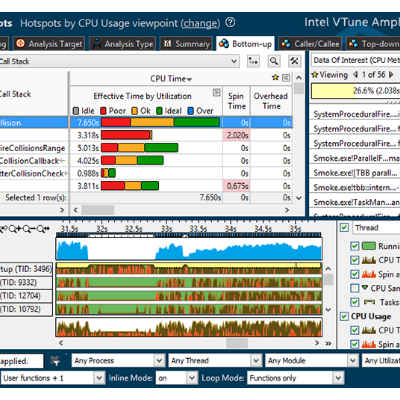Switch to the Analysis Type tab

(x=123, y=44)
